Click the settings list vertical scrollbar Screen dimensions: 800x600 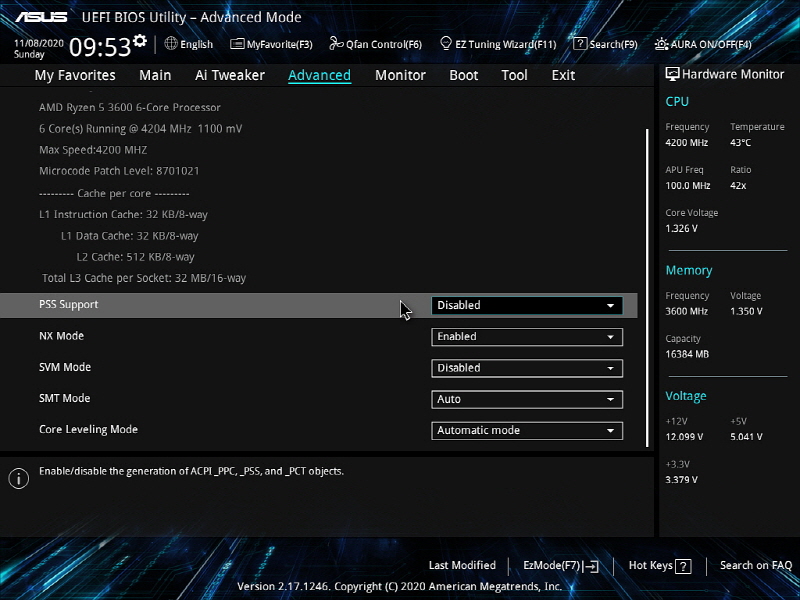(647, 287)
